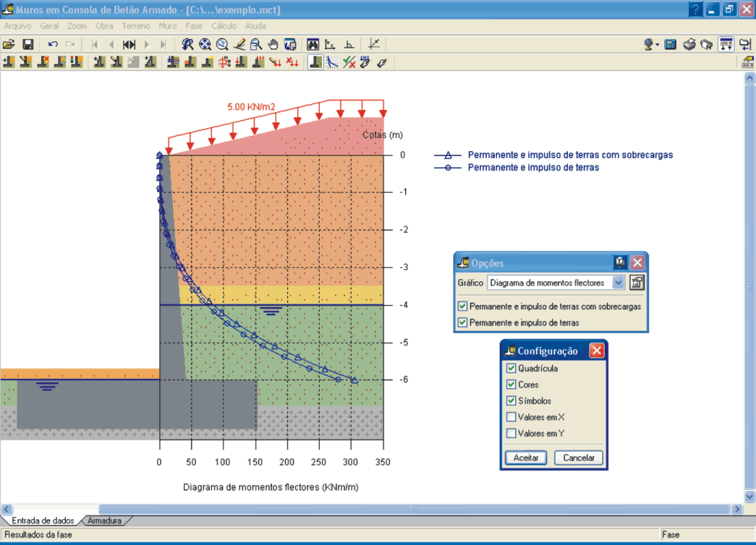The height and width of the screenshot is (545, 756).
Task: Enable the Valores em X checkbox
Action: [x=511, y=417]
